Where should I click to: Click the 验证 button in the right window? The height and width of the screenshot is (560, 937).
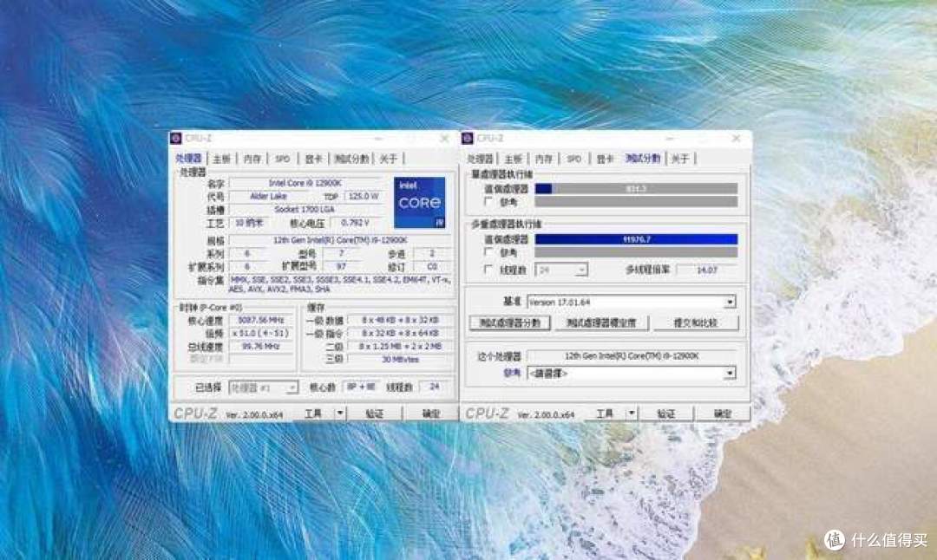(x=665, y=413)
